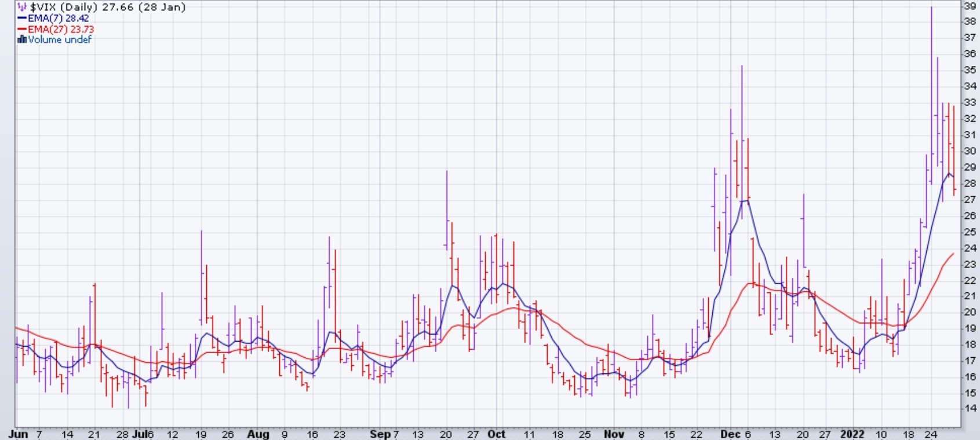Image resolution: width=980 pixels, height=440 pixels.
Task: Select the blue EMA(7) line swatch
Action: pyautogui.click(x=22, y=19)
